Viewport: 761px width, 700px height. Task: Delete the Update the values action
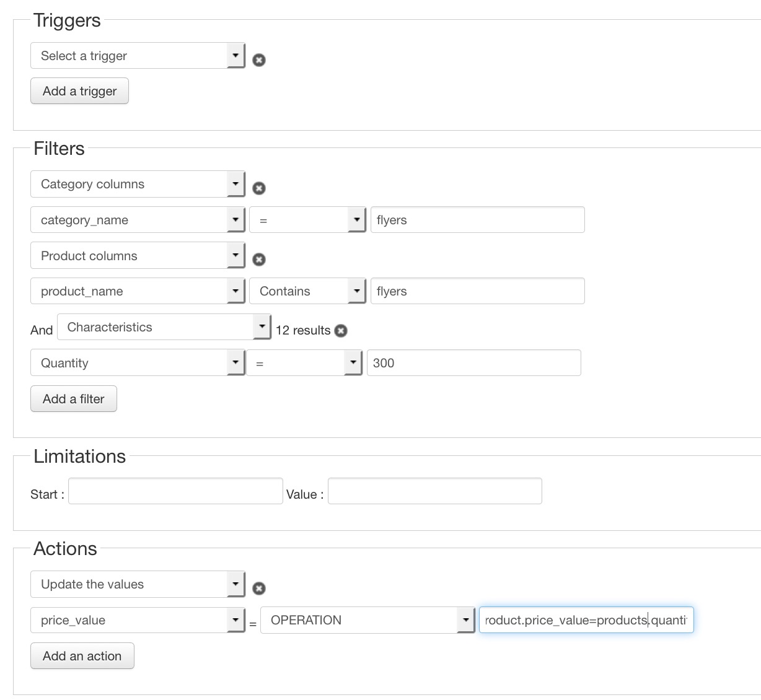pyautogui.click(x=259, y=588)
